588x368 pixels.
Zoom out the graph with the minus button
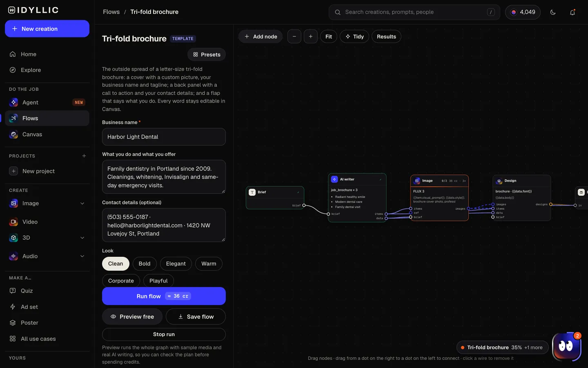pos(294,36)
